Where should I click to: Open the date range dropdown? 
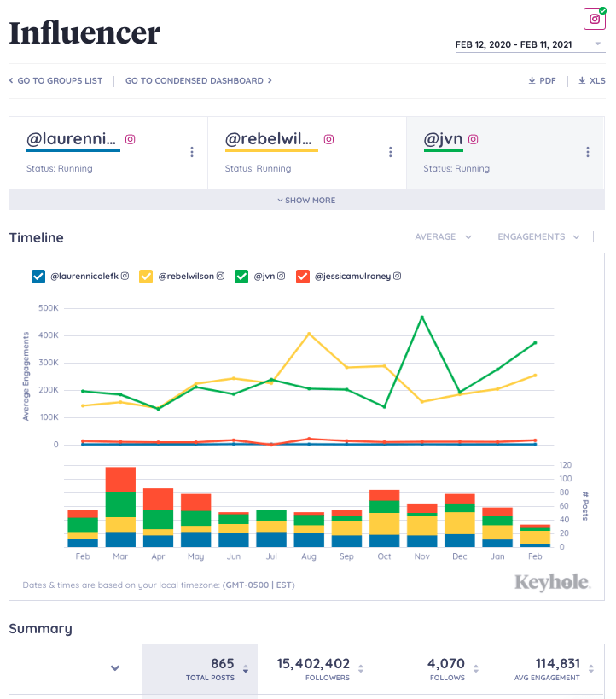tap(530, 44)
